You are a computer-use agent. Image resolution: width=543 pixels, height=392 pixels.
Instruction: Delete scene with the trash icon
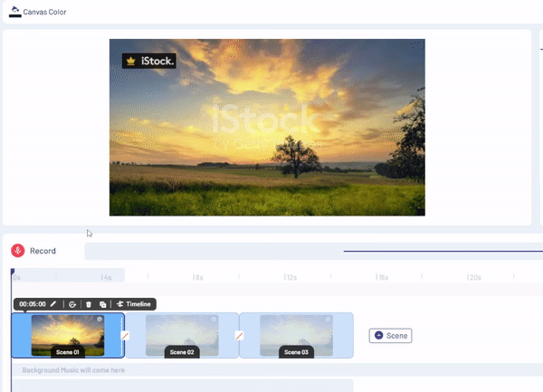point(89,304)
